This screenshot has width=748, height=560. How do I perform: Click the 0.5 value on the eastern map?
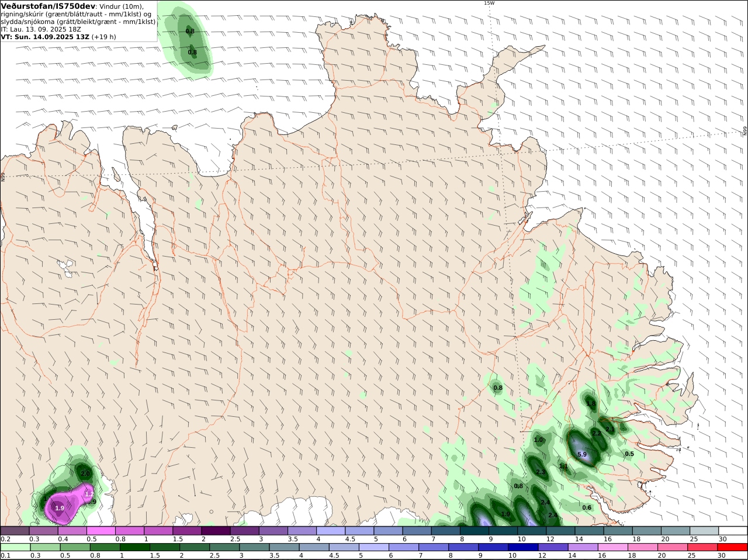(629, 454)
